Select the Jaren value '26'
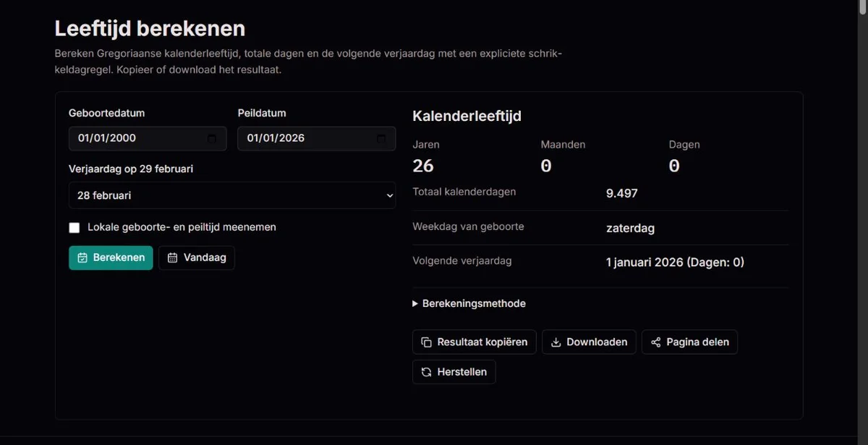Viewport: 868px width, 445px height. [x=423, y=166]
